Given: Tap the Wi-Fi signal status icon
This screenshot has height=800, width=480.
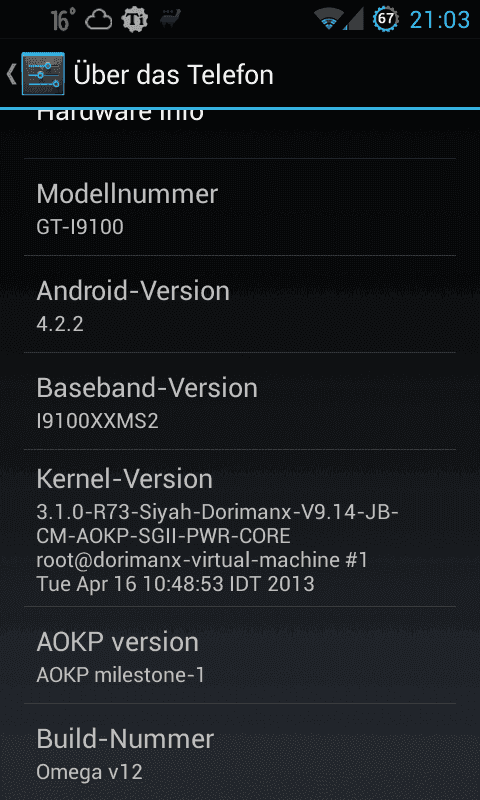Looking at the screenshot, I should click(x=329, y=20).
